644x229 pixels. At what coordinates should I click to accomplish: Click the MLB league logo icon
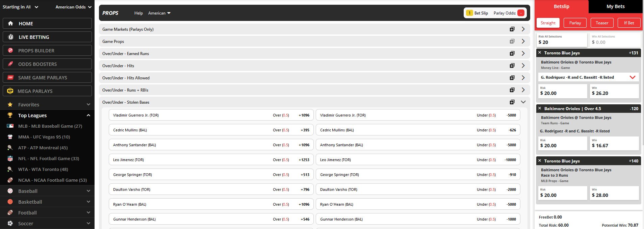click(10, 126)
